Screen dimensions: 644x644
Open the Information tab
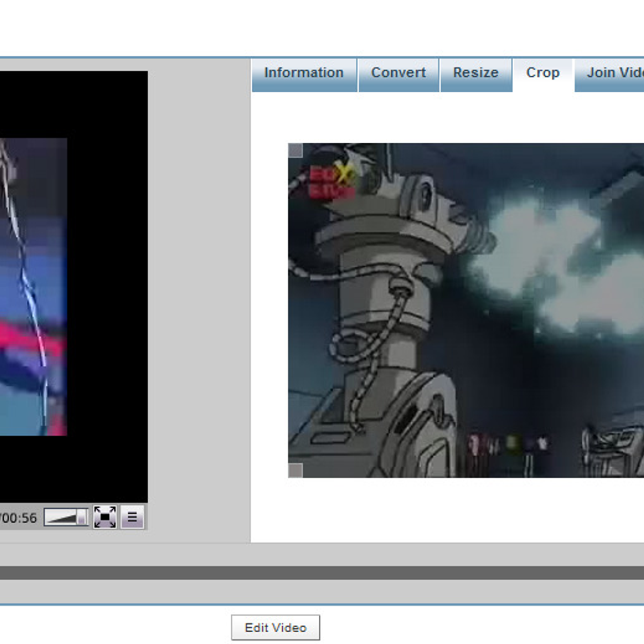point(304,74)
